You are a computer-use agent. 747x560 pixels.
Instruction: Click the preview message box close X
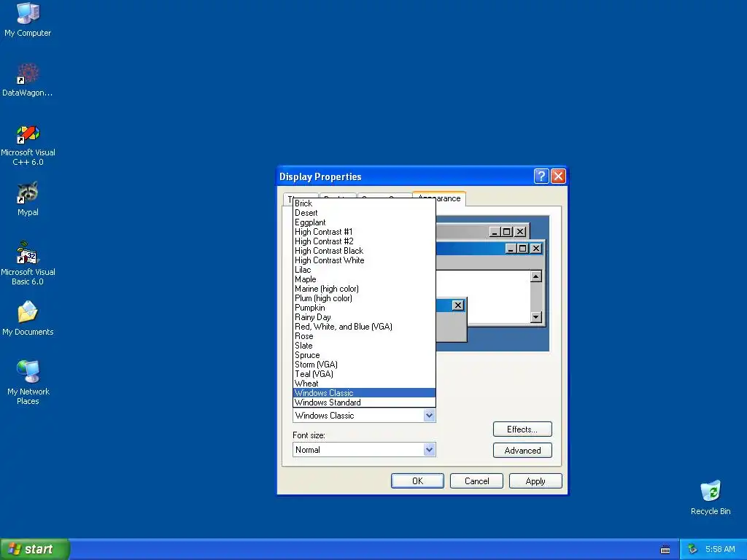[x=458, y=306]
